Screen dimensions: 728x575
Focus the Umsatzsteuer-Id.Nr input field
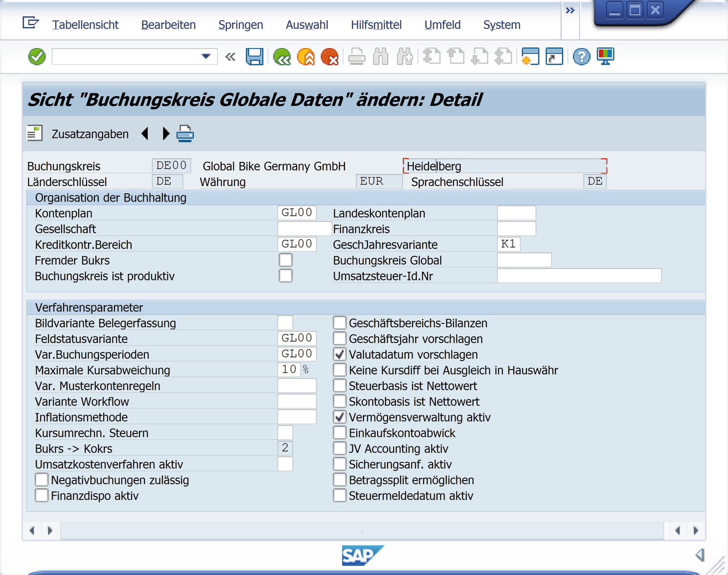click(579, 276)
